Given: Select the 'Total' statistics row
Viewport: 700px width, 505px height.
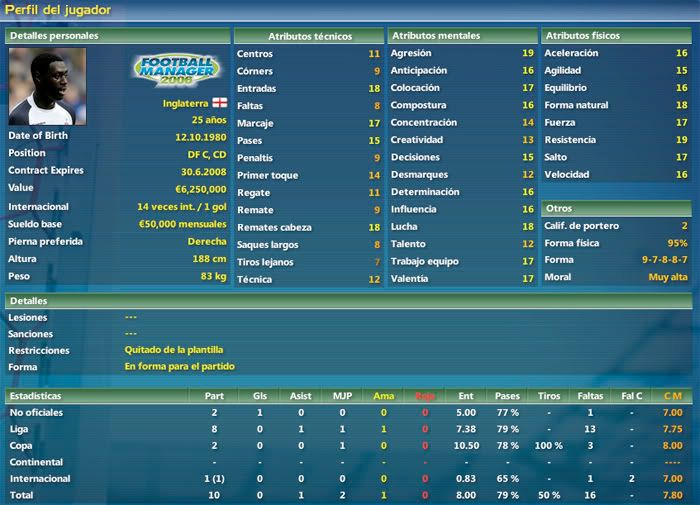Looking at the screenshot, I should pyautogui.click(x=349, y=495).
